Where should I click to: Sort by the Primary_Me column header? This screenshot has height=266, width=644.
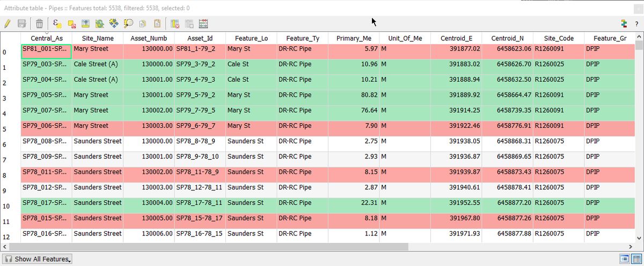353,38
